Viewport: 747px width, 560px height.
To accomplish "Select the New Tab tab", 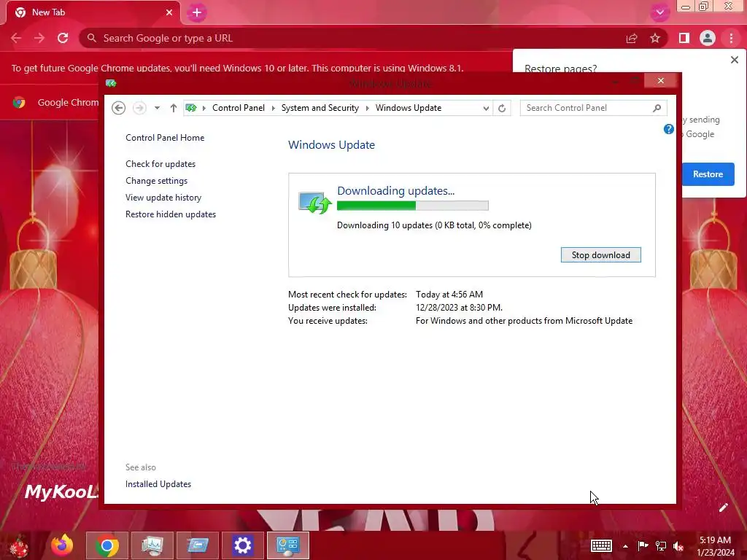I will click(93, 13).
